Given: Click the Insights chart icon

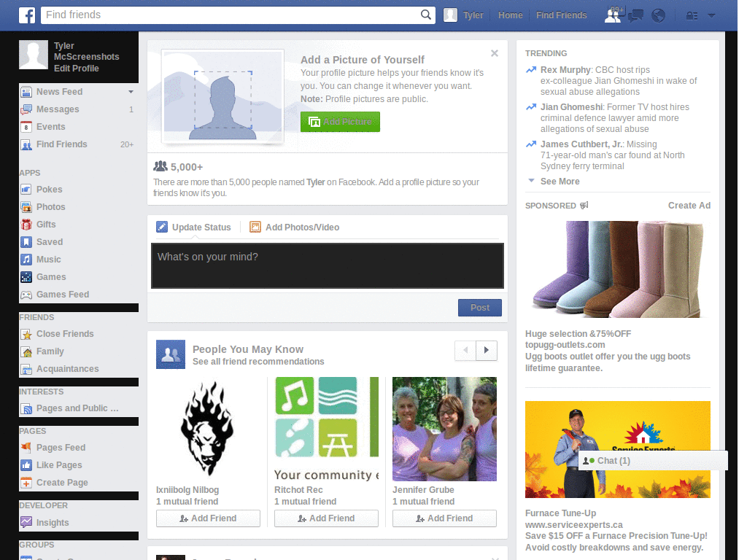Looking at the screenshot, I should coord(26,523).
